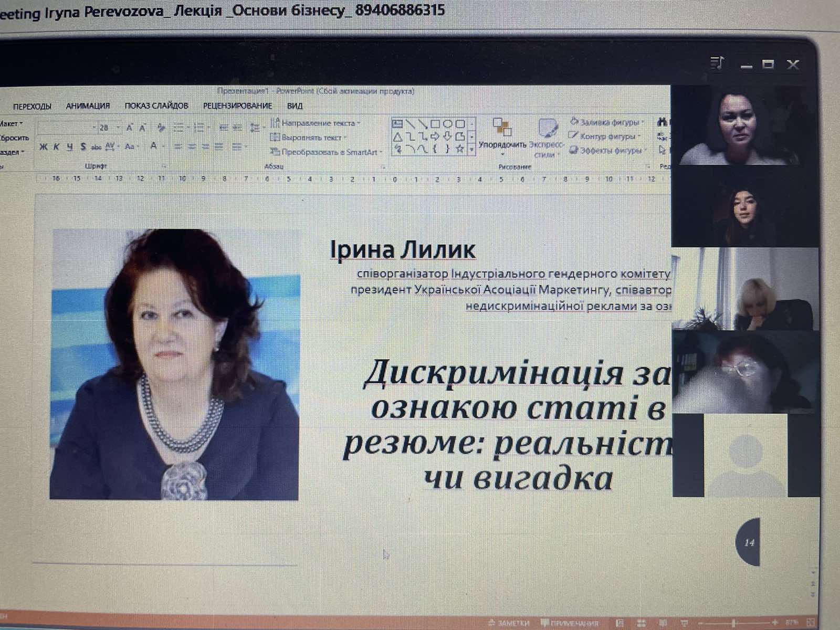Open Выровнять текст dropdown
840x630 pixels.
tap(309, 138)
